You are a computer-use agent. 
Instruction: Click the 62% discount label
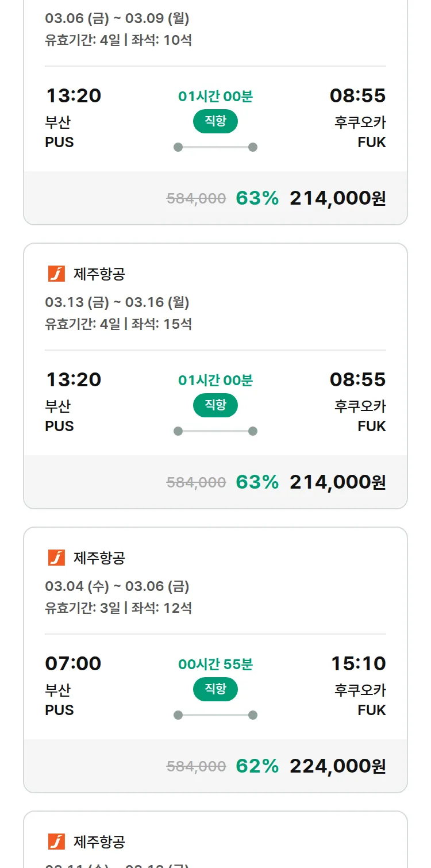coord(257,766)
